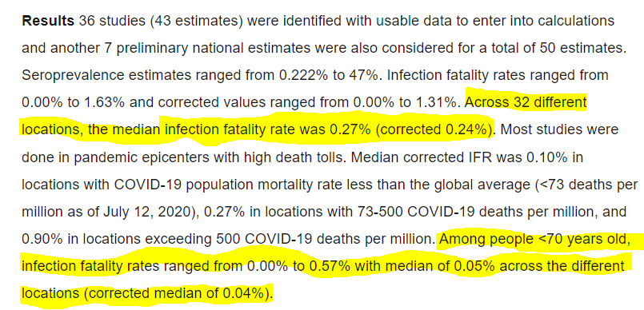
Task: Click the highlighted phrase "Across 32 different"
Action: [x=526, y=102]
